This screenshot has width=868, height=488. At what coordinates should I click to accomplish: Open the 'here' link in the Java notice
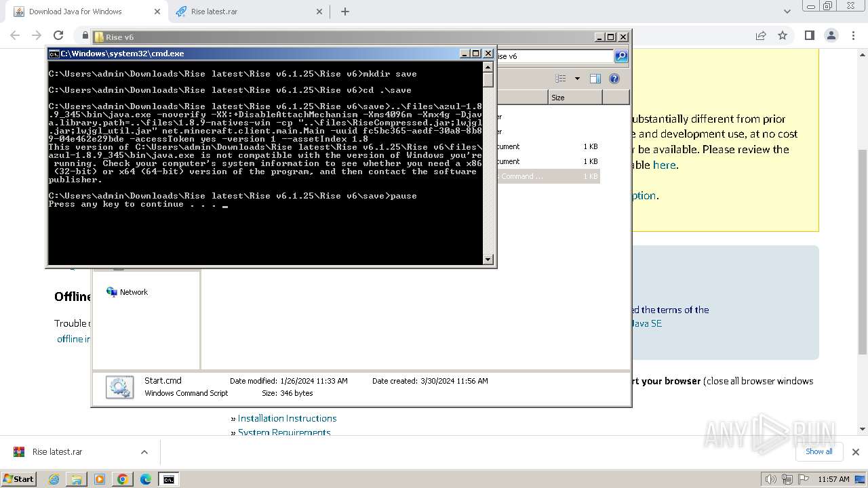[x=664, y=165]
